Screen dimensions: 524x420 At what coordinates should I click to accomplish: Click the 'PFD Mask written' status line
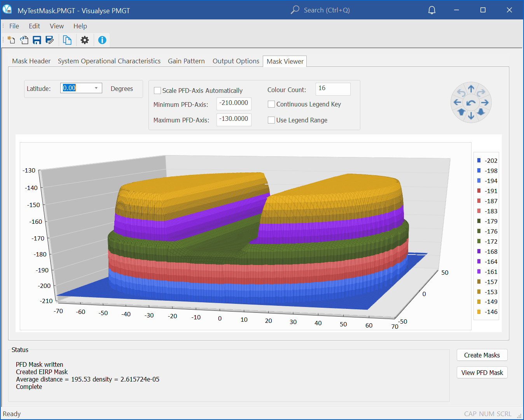click(39, 364)
